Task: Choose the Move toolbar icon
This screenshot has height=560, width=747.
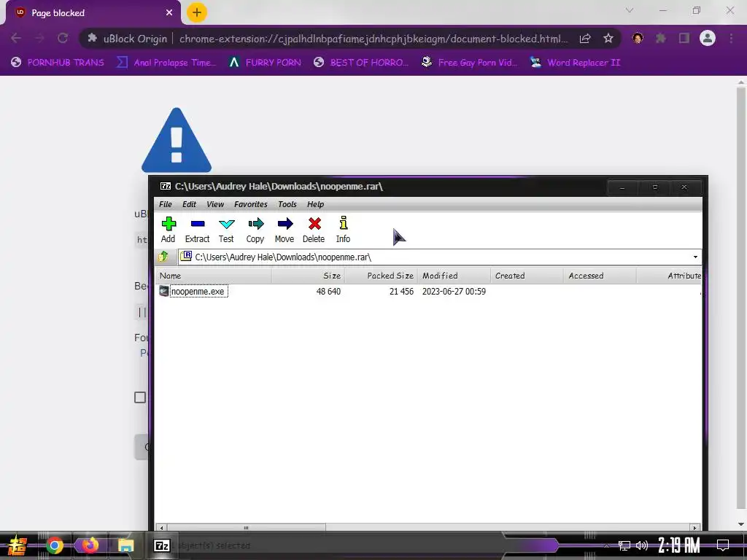Action: pyautogui.click(x=285, y=230)
